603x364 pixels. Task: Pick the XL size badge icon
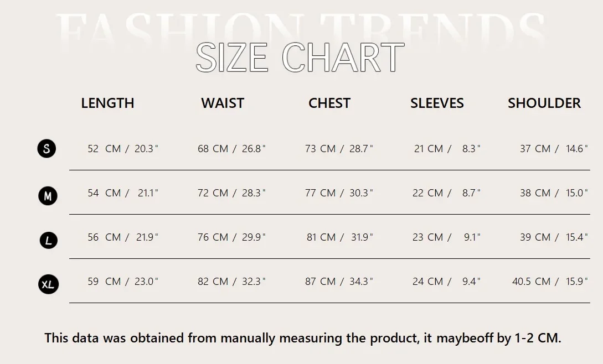(x=49, y=284)
